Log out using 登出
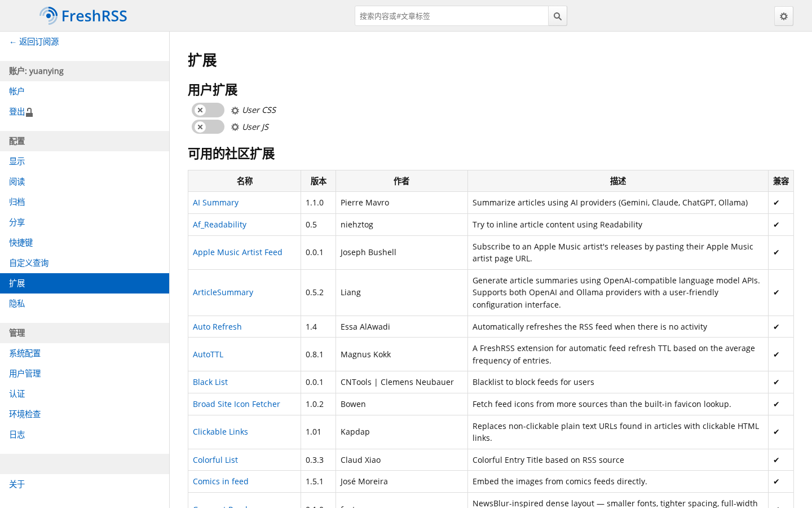 click(85, 112)
